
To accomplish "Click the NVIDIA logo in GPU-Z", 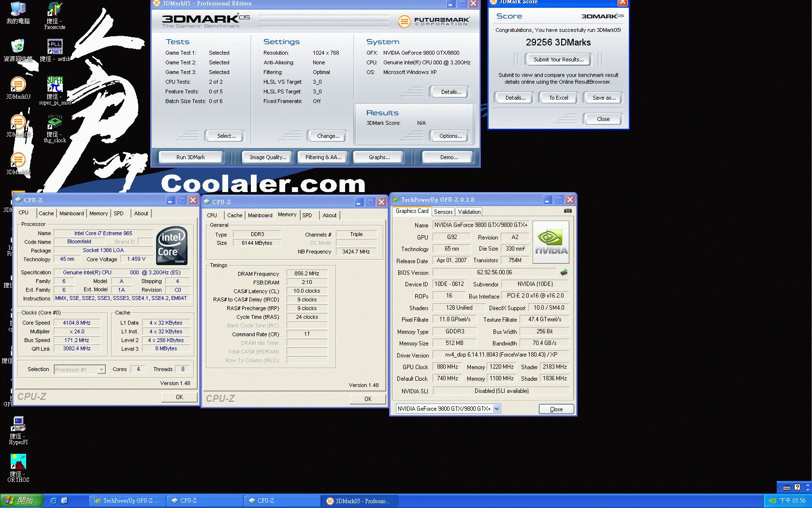I will pyautogui.click(x=551, y=242).
